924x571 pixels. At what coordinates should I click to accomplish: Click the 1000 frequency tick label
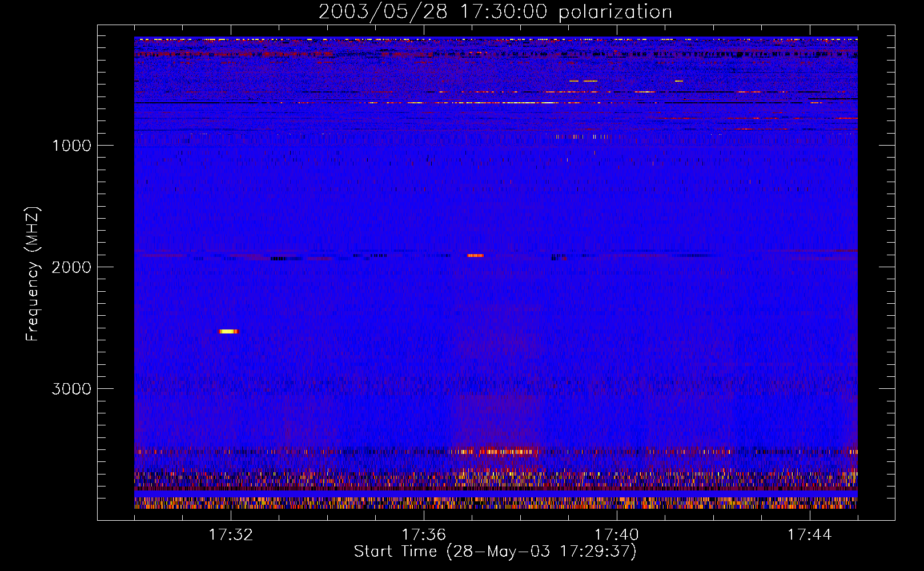tap(71, 146)
